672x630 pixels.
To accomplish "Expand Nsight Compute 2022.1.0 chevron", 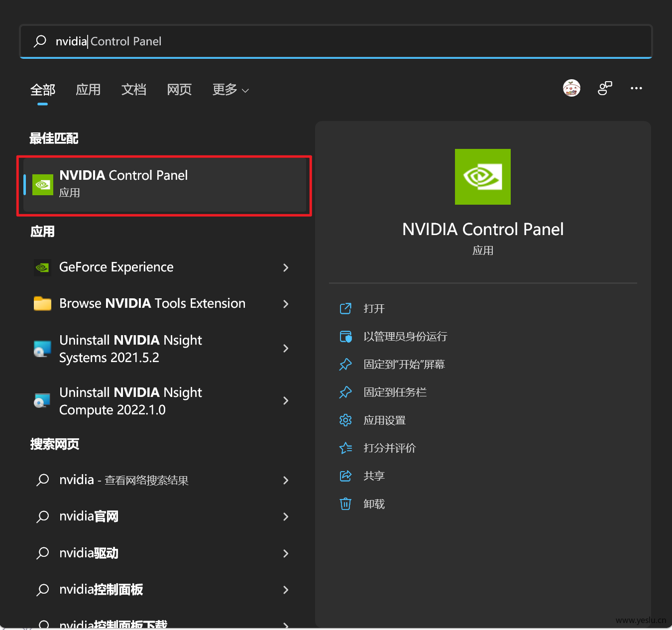I will pyautogui.click(x=286, y=401).
